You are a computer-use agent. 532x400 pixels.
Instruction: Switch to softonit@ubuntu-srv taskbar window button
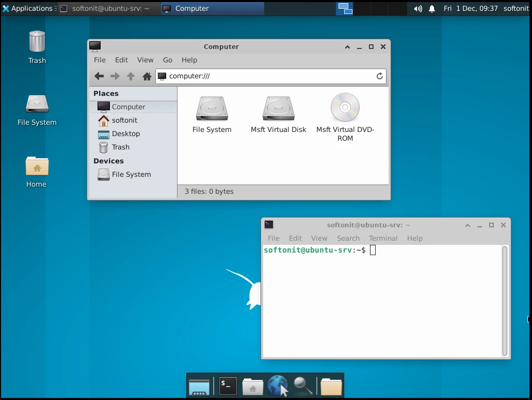click(106, 9)
